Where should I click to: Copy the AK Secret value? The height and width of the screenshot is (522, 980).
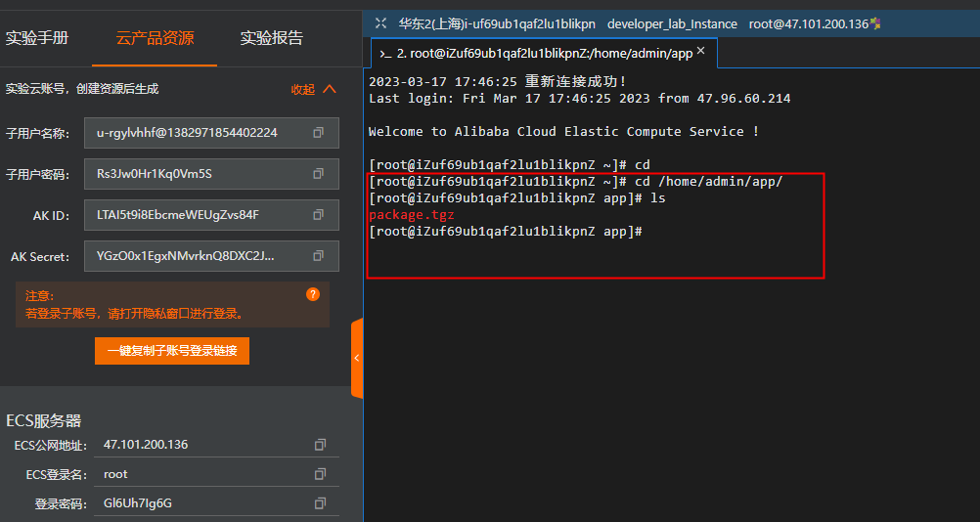click(318, 256)
